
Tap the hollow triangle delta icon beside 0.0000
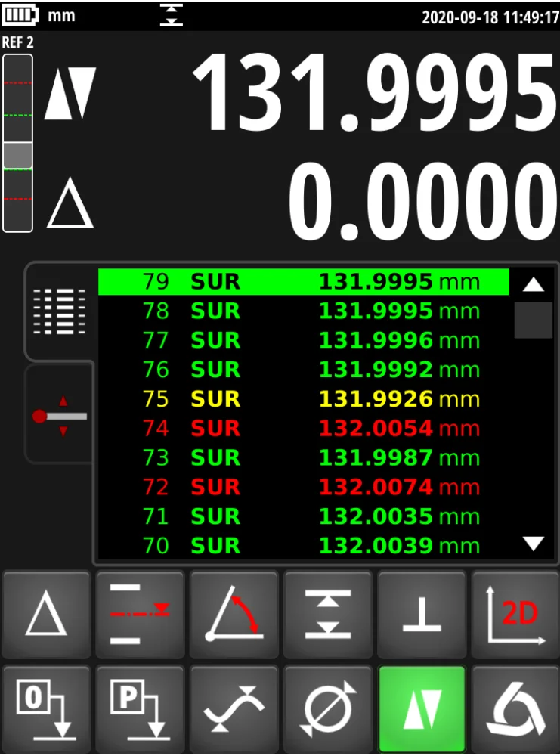click(70, 203)
